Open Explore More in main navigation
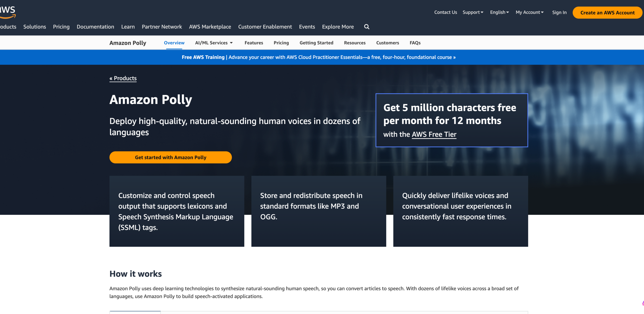Screen dimensions: 644x314 click(x=338, y=27)
